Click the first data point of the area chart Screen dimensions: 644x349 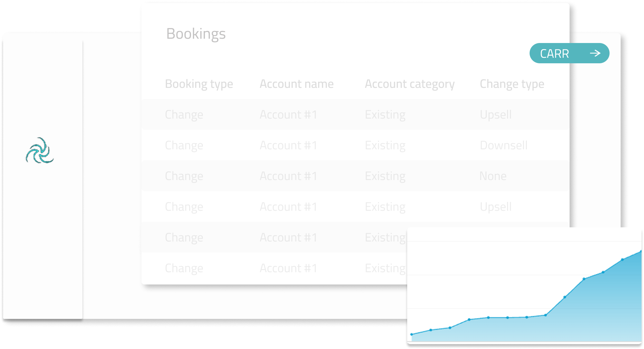(x=412, y=335)
